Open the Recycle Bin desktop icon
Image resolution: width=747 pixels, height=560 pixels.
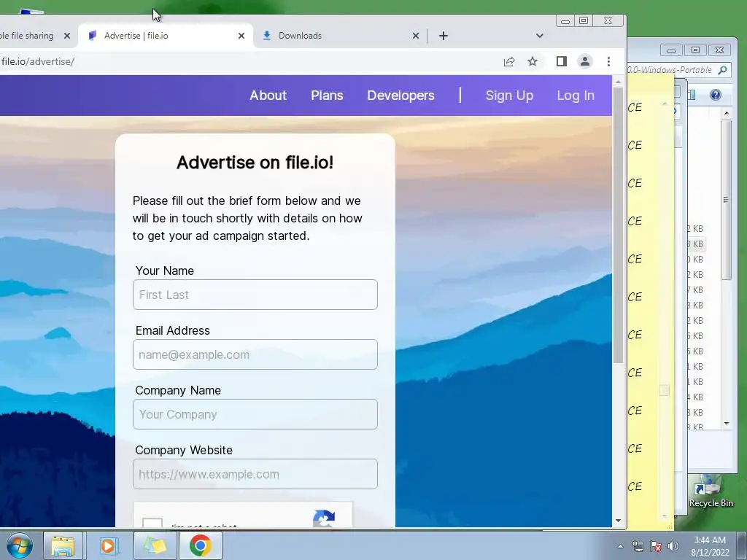(711, 492)
